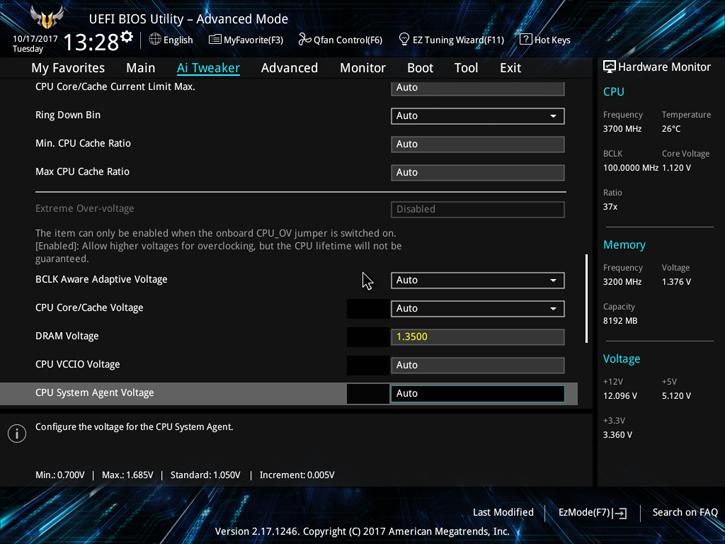Image resolution: width=725 pixels, height=544 pixels.
Task: Click the Core Voltage 1.120 V value
Action: [x=676, y=168]
